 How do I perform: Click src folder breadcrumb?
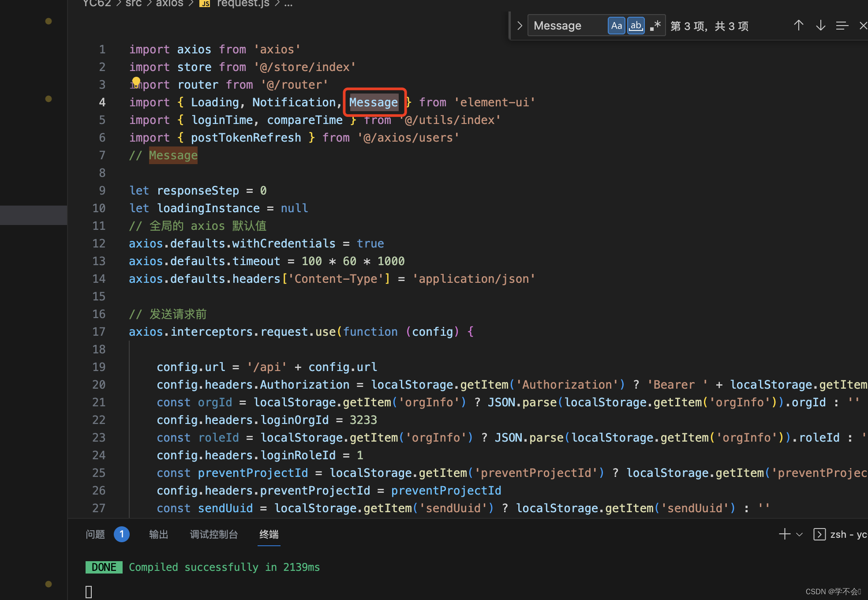[x=134, y=4]
